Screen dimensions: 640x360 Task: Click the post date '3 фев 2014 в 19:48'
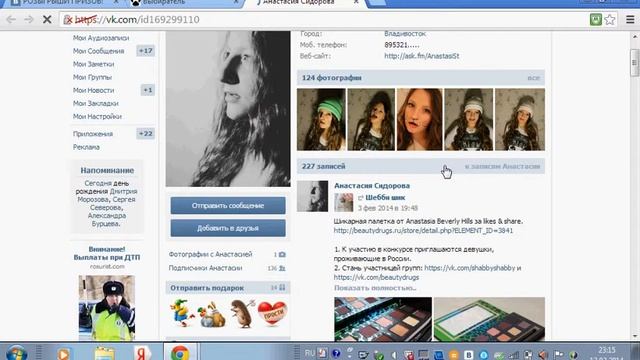coord(388,208)
